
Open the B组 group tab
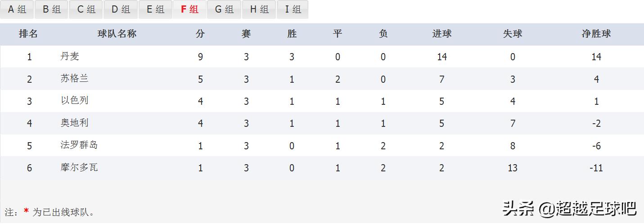[x=52, y=9]
